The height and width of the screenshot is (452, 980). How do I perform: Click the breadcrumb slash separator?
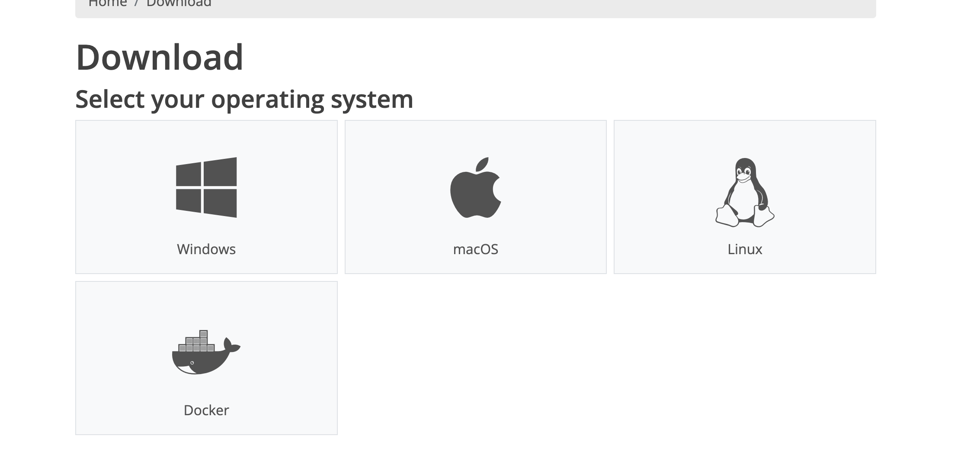[137, 3]
